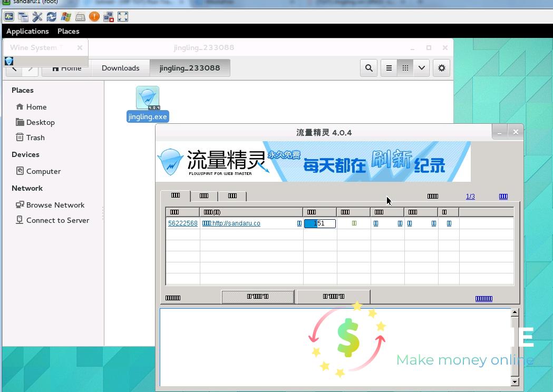The width and height of the screenshot is (553, 392).
Task: Open the VNC connection status monitor icon
Action: click(x=9, y=16)
